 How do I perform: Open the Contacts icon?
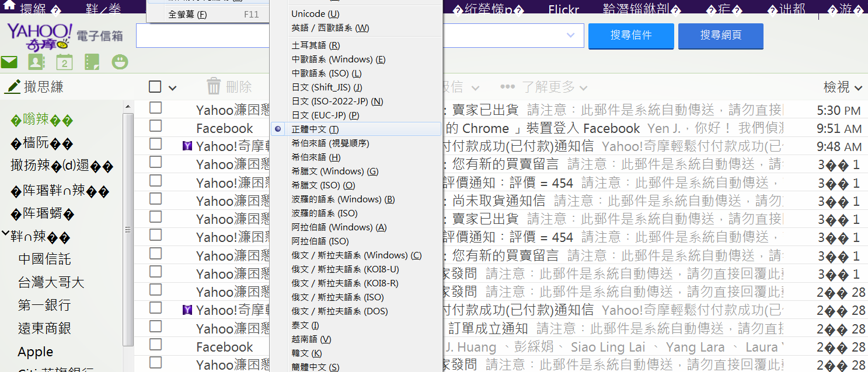coord(36,62)
